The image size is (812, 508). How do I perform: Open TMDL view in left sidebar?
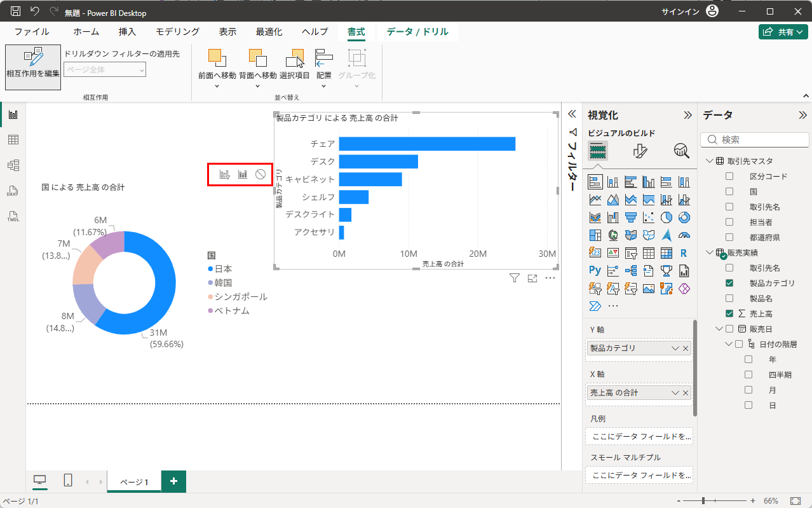13,216
